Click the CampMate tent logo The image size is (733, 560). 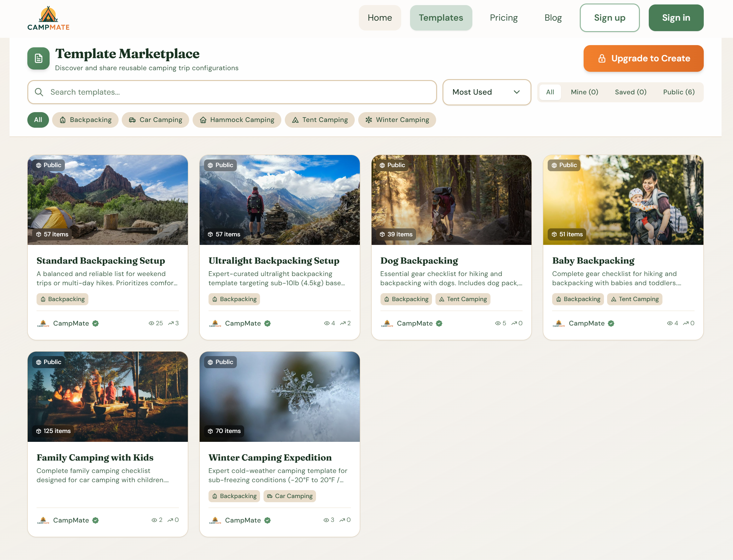coord(48,15)
